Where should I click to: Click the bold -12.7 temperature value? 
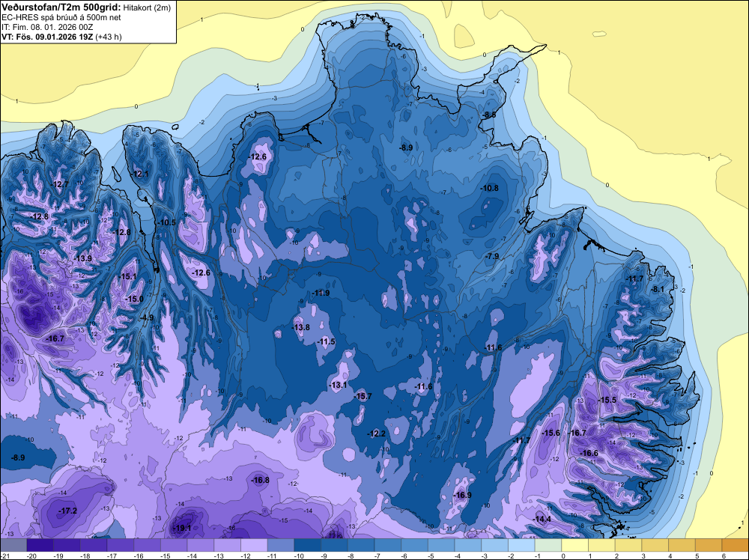(x=60, y=184)
